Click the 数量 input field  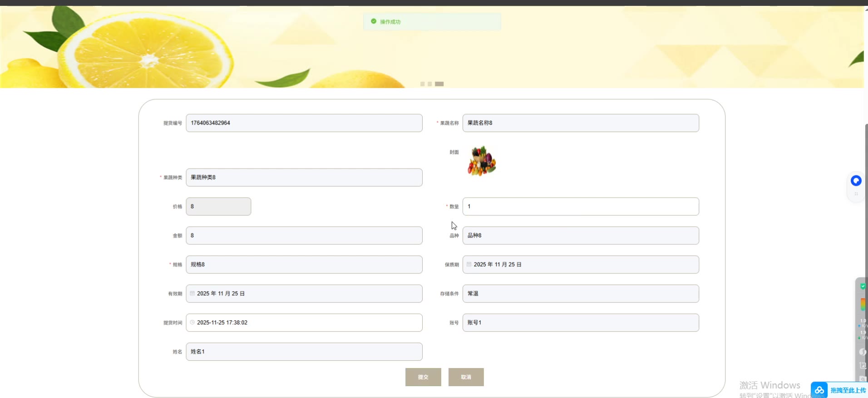pyautogui.click(x=581, y=207)
